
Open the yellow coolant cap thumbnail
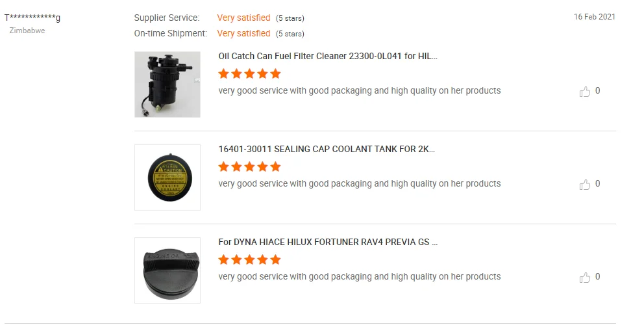(167, 177)
